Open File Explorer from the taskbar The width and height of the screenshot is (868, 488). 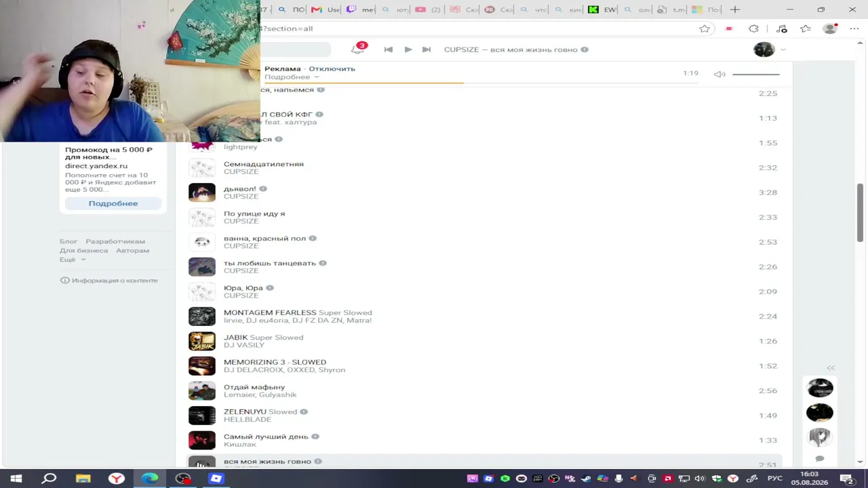click(83, 479)
